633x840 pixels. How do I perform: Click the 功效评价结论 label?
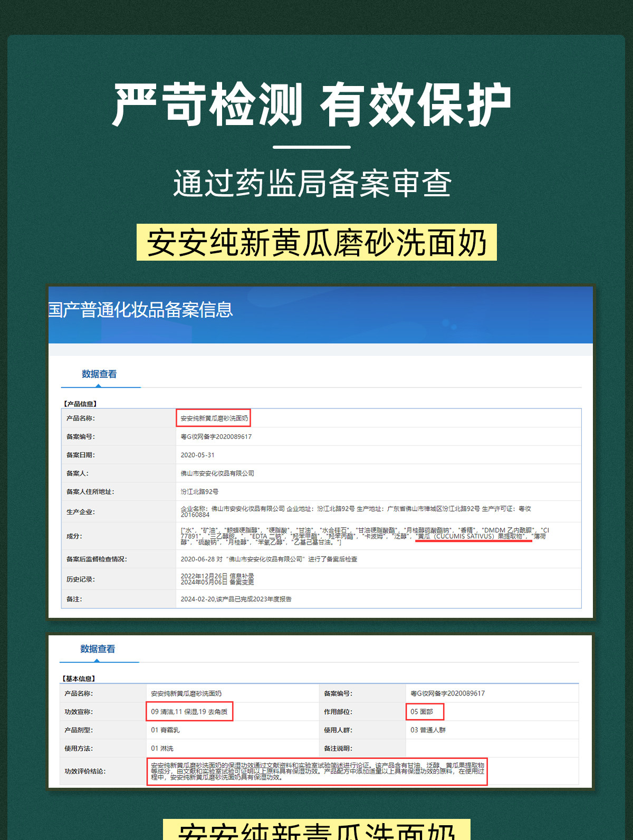pyautogui.click(x=85, y=771)
